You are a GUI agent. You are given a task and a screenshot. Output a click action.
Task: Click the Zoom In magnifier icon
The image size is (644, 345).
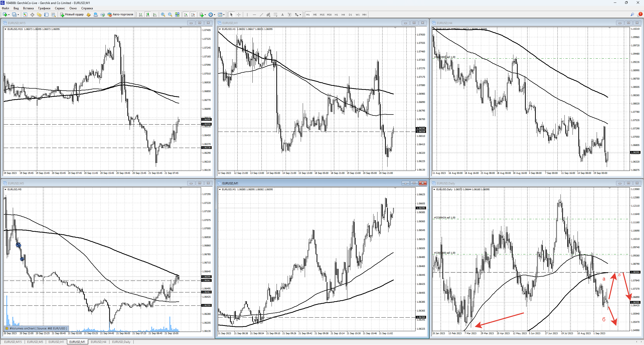click(163, 15)
